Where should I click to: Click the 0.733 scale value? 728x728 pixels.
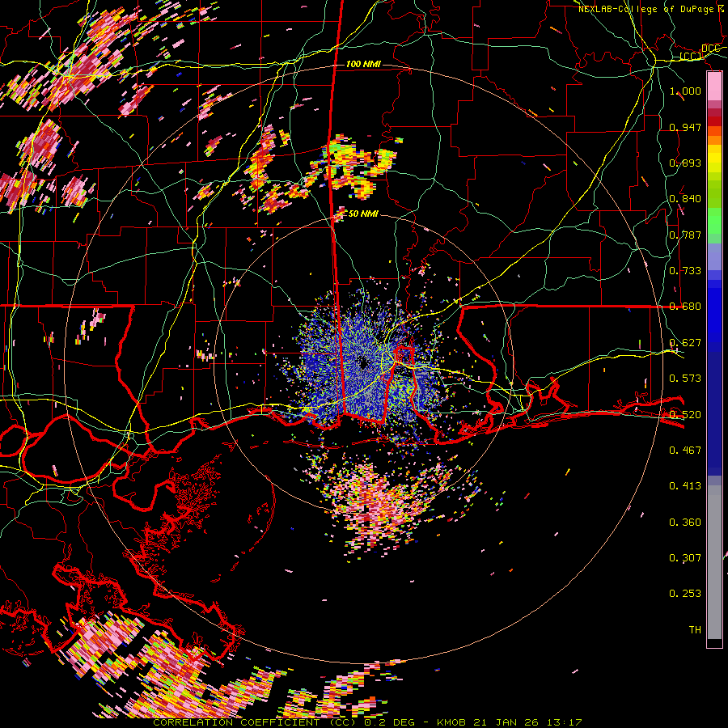click(x=685, y=270)
